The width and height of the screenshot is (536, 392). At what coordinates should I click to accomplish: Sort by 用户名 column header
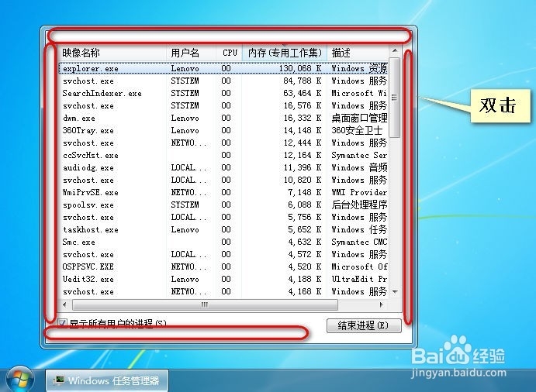(191, 53)
